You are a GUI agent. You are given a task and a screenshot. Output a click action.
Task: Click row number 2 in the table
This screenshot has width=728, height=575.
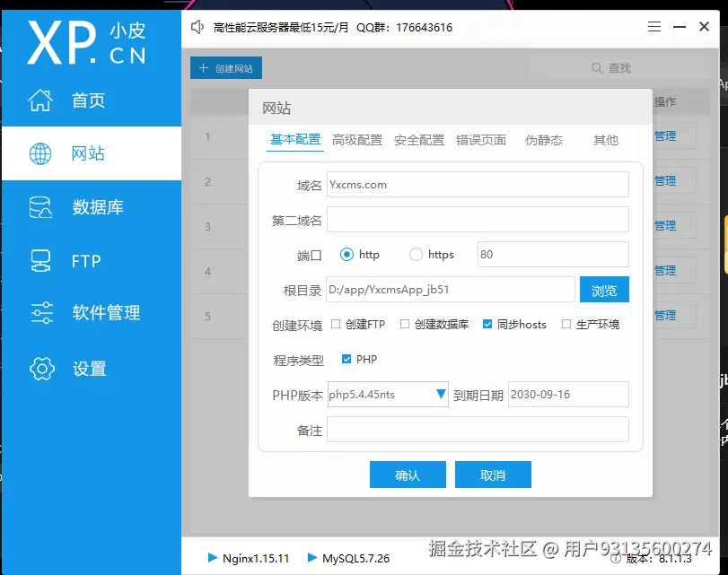click(x=207, y=181)
